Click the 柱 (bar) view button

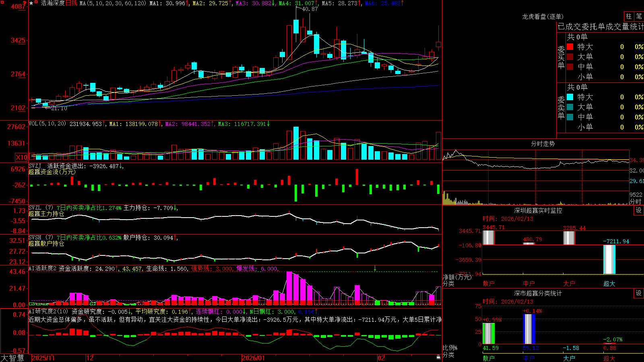tap(629, 16)
